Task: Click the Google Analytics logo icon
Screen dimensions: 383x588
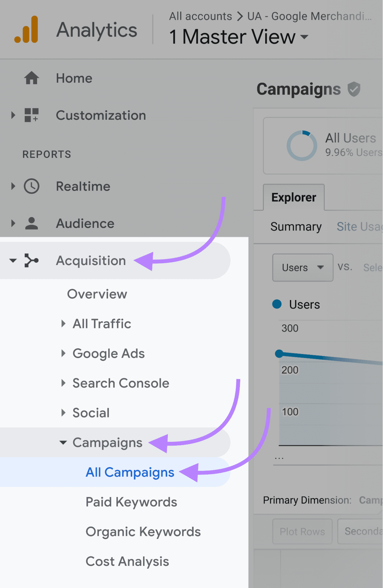Action: 26,29
